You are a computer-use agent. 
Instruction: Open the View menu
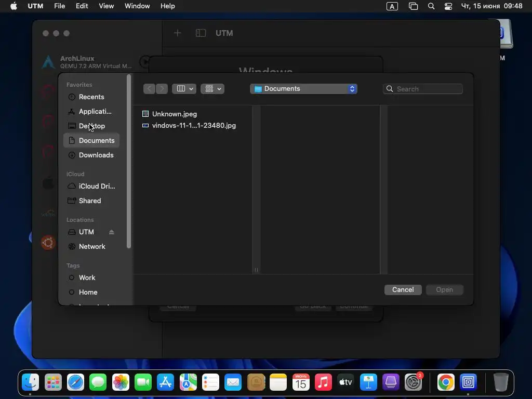(x=106, y=6)
